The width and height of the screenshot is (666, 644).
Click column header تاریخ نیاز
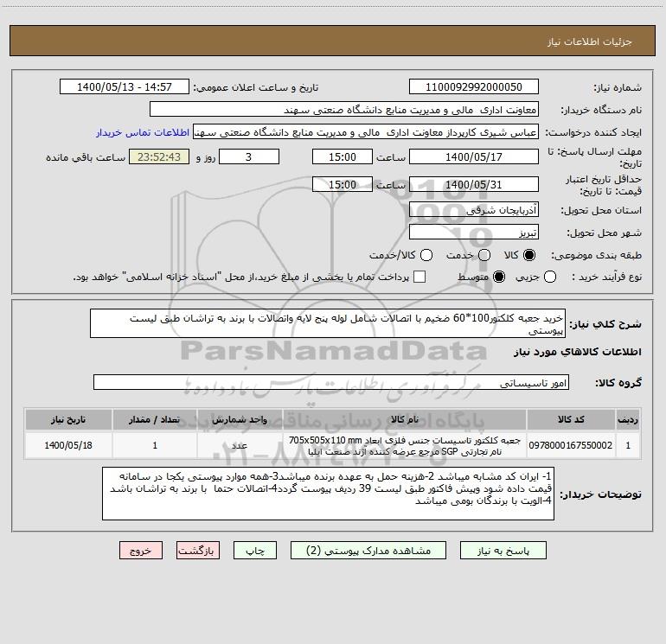[68, 420]
